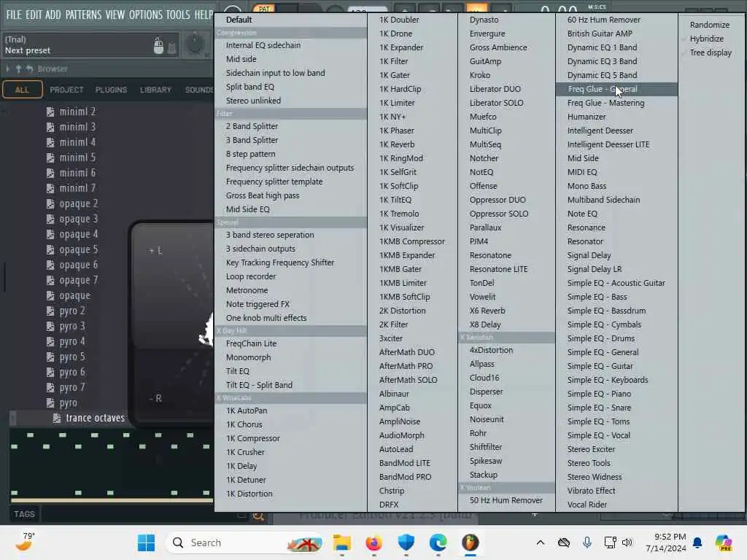Toggle the Tree display option
This screenshot has width=747, height=560.
coord(711,52)
